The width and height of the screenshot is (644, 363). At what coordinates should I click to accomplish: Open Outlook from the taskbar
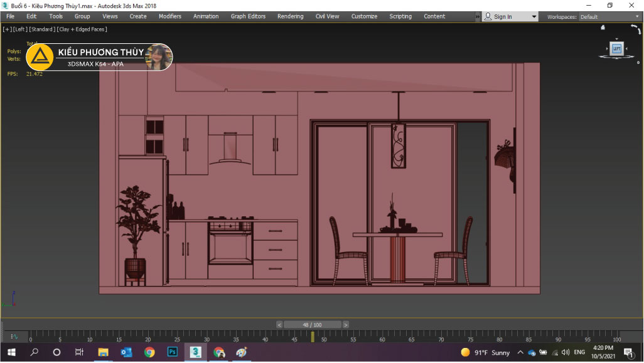pos(126,352)
